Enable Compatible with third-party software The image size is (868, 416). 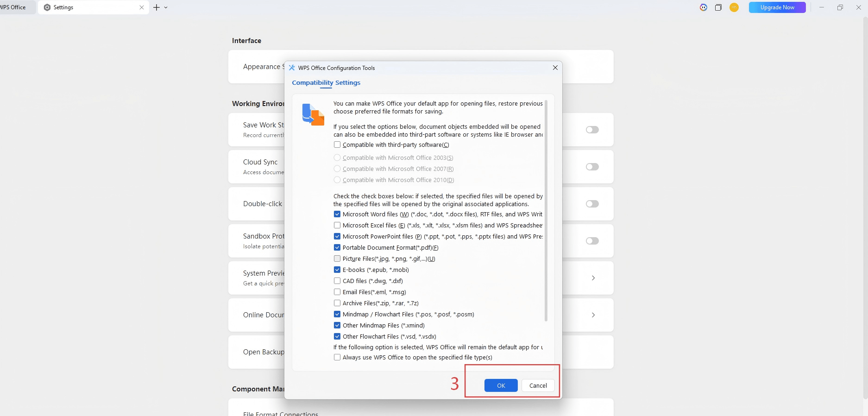(337, 145)
